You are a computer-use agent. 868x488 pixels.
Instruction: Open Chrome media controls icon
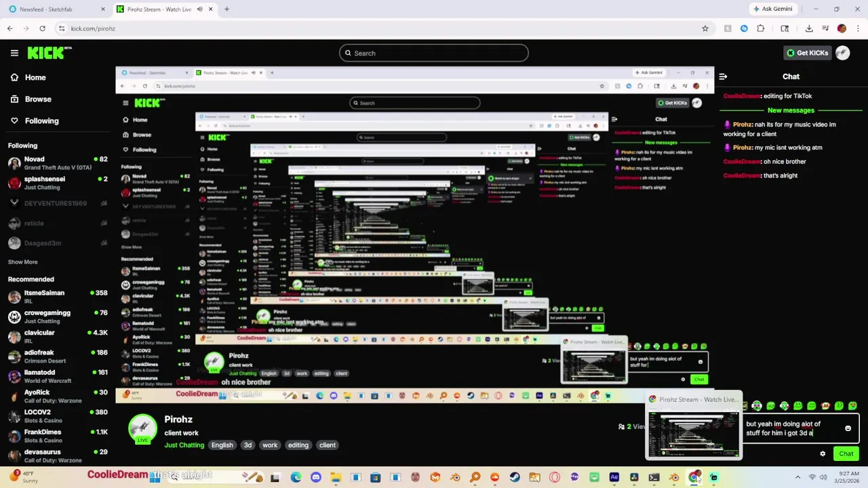pos(825,28)
